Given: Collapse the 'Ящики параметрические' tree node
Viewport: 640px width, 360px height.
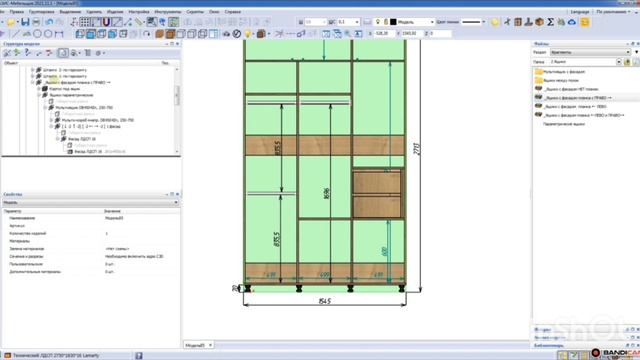Looking at the screenshot, I should (x=39, y=95).
